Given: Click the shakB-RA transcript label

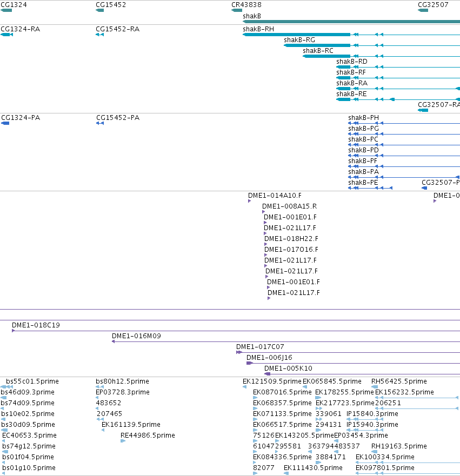Looking at the screenshot, I should [x=352, y=83].
